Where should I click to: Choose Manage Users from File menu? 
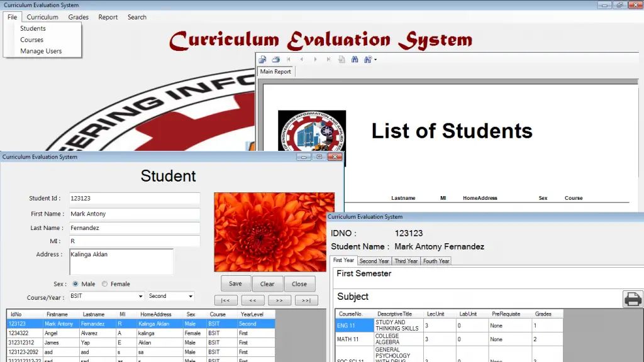(x=41, y=51)
